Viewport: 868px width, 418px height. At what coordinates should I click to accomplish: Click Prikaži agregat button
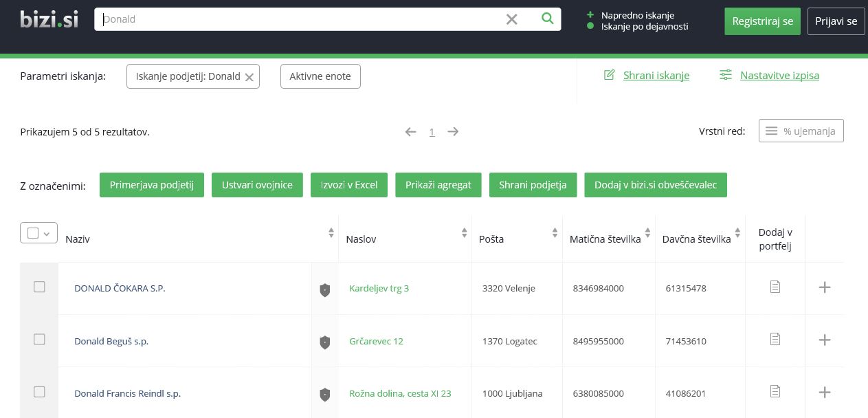click(438, 185)
